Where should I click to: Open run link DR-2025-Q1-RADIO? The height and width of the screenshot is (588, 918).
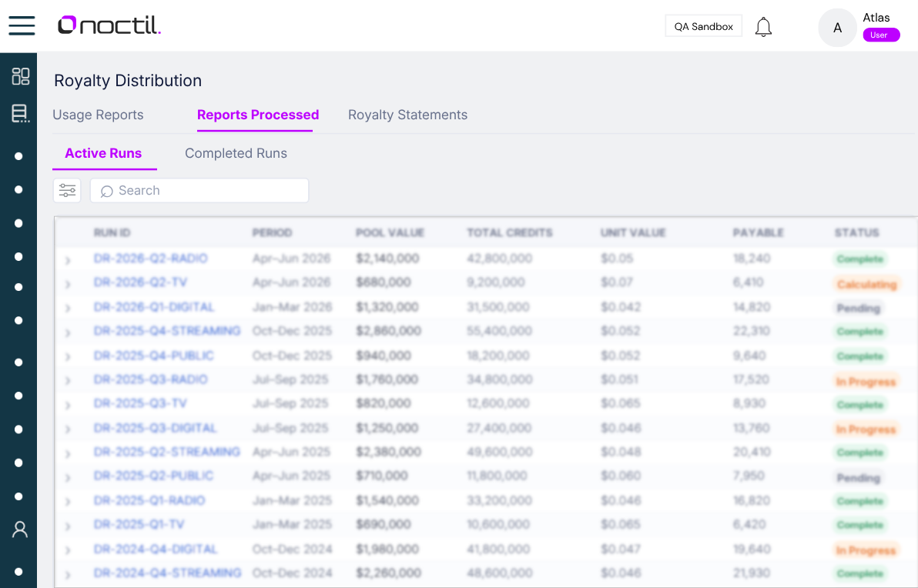149,500
